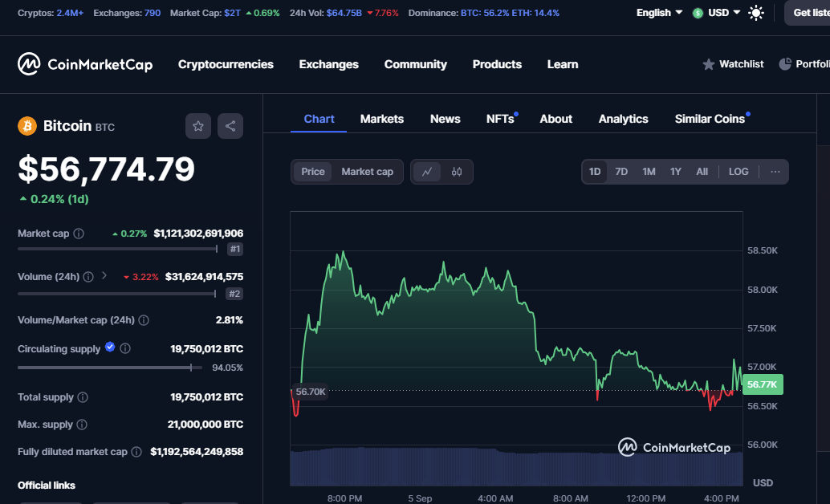This screenshot has height=504, width=830.
Task: Click Market cap info icon
Action: coord(79,234)
